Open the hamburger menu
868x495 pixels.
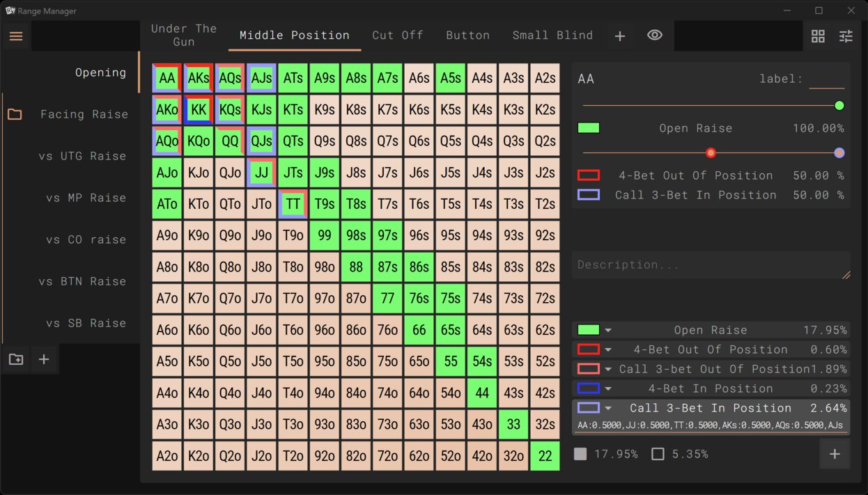tap(16, 36)
